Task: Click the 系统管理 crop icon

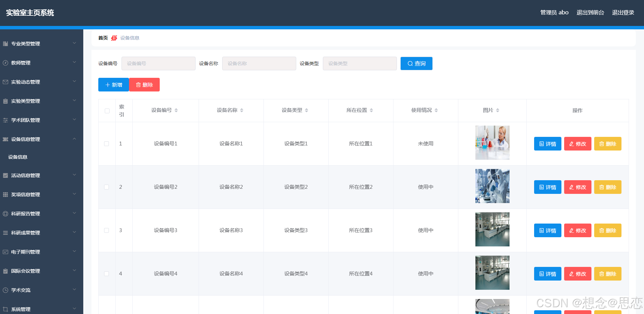Action: [x=5, y=309]
